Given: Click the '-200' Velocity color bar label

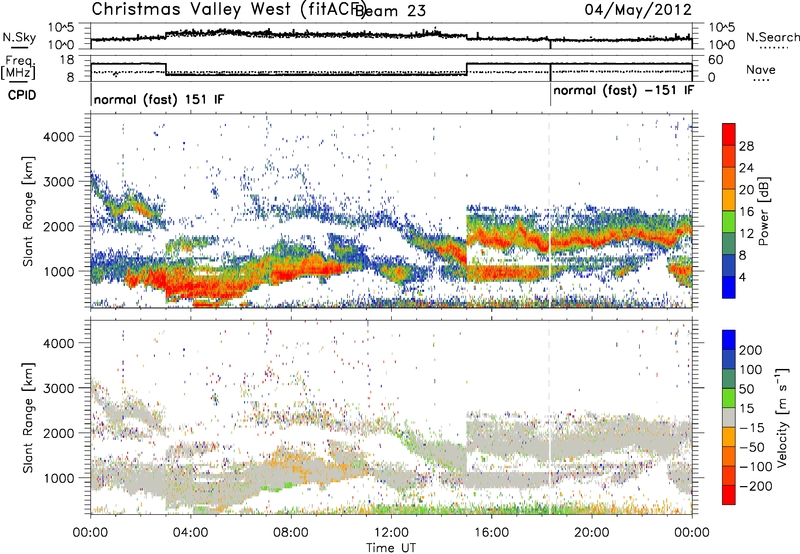Looking at the screenshot, I should click(x=756, y=486).
